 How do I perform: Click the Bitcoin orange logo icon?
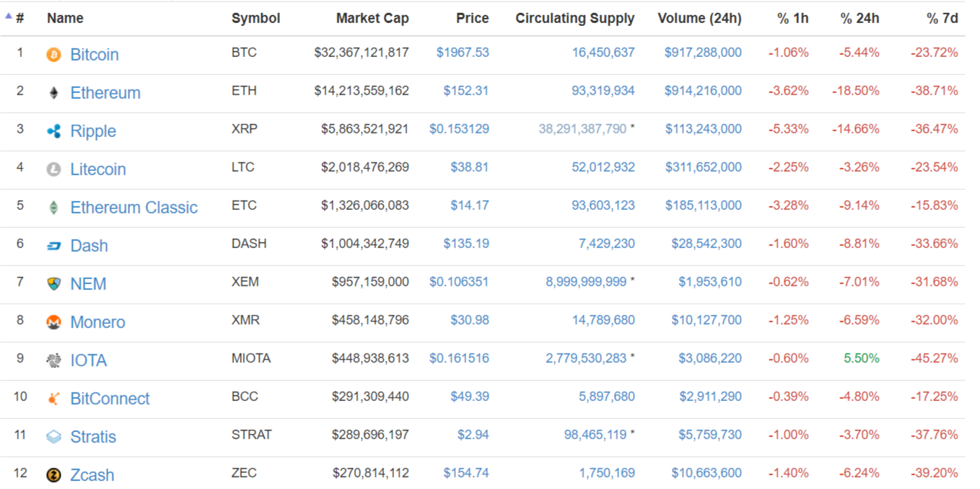(53, 55)
